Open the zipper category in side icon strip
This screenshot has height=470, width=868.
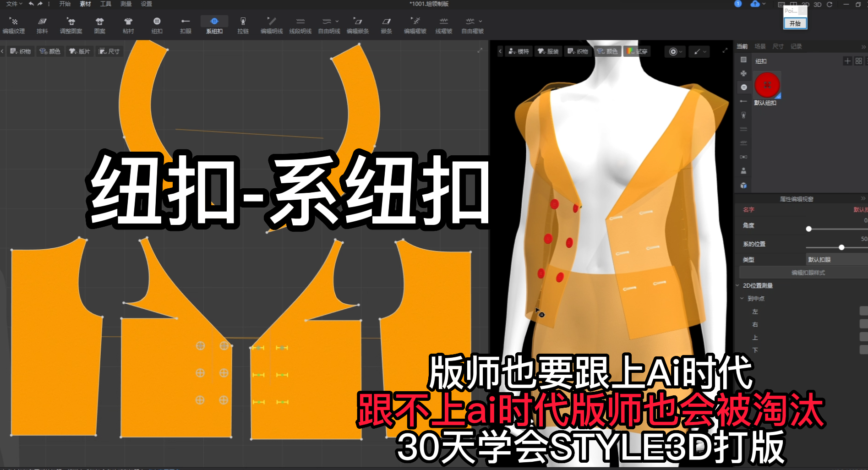(x=743, y=115)
